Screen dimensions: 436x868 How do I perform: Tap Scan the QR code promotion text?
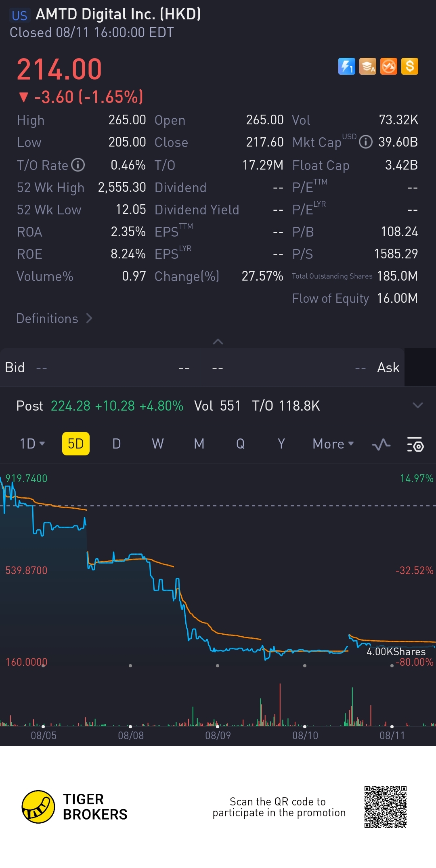[x=279, y=807]
